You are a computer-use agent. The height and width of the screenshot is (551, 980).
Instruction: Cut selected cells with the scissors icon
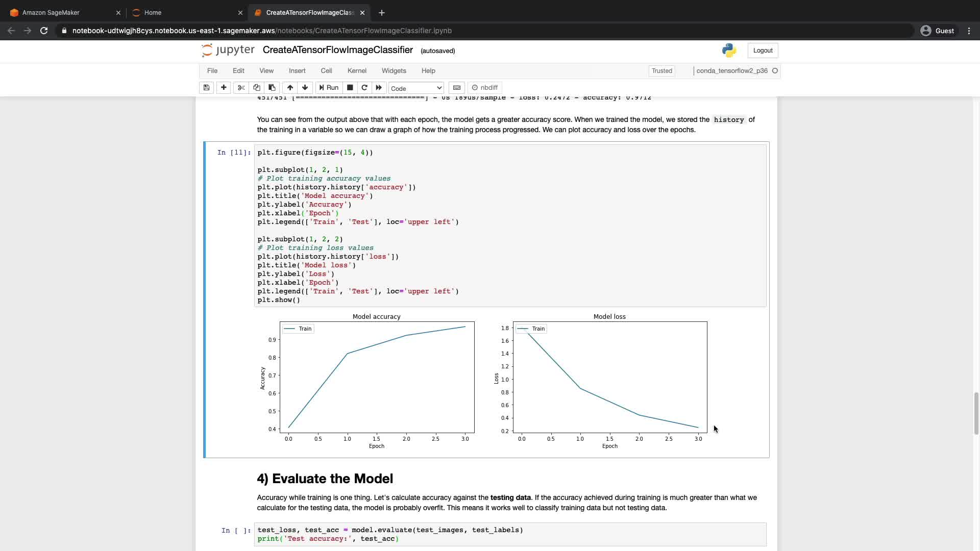[x=241, y=88]
